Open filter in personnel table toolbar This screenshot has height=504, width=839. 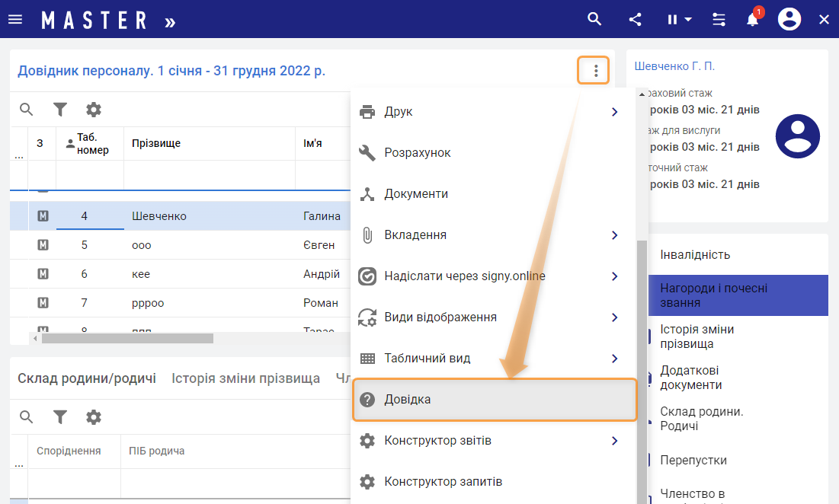[60, 110]
